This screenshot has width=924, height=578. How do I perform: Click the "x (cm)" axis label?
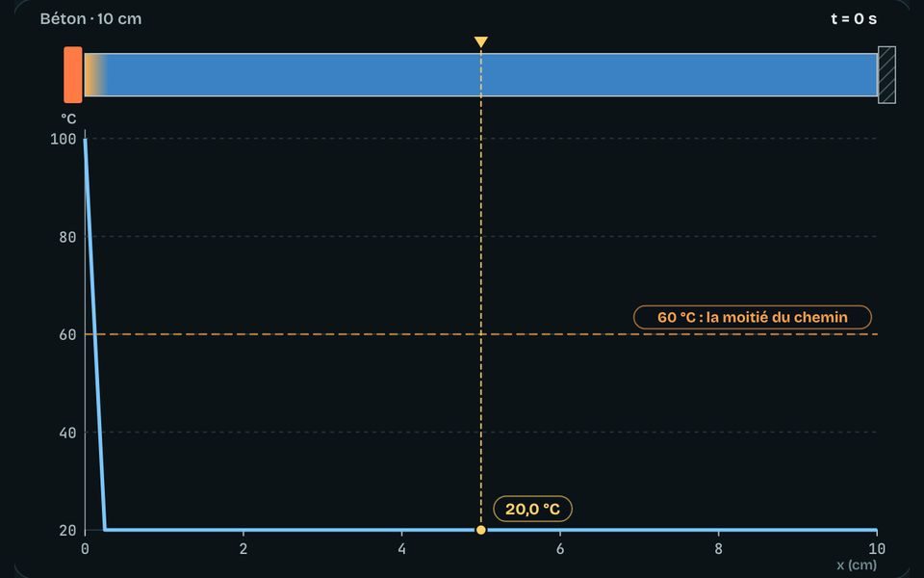coord(857,565)
